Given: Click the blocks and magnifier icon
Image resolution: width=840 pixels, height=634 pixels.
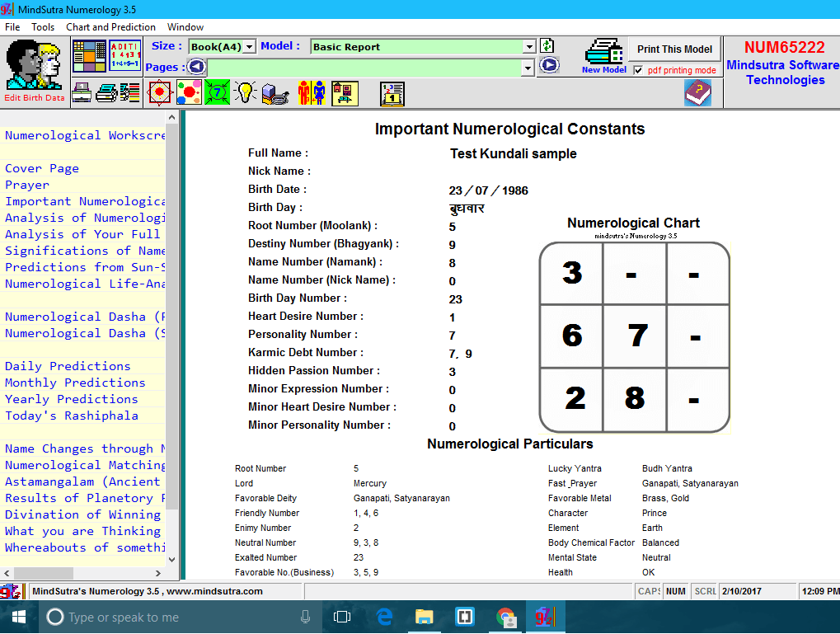Looking at the screenshot, I should [x=275, y=94].
